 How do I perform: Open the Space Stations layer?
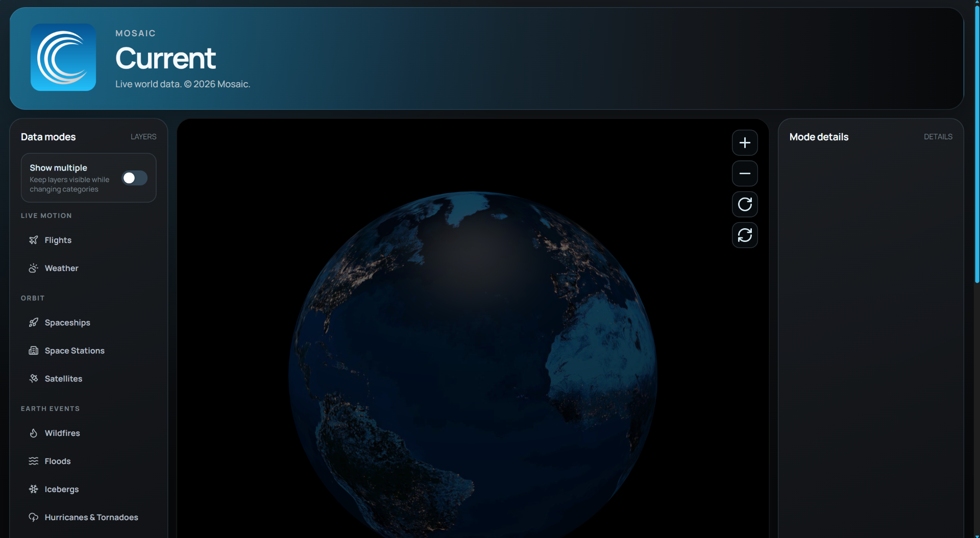[x=88, y=351]
